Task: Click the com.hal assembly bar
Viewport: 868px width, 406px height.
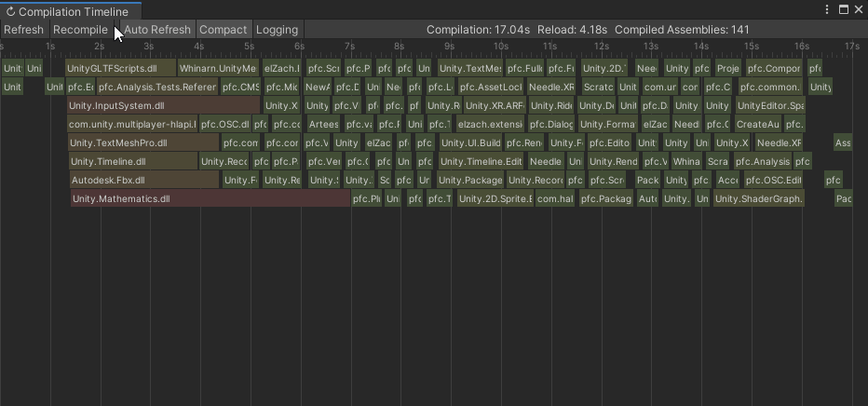Action: coord(555,198)
